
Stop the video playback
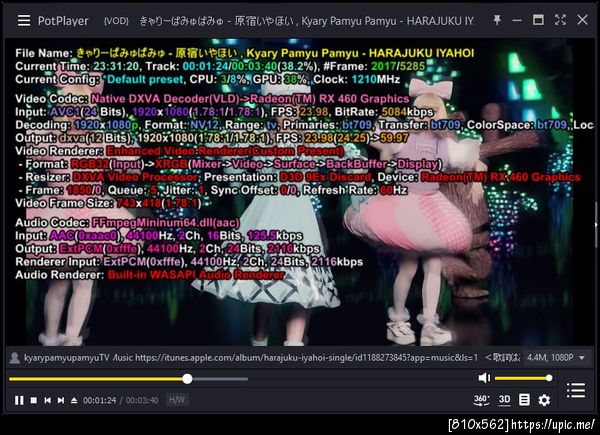(x=34, y=400)
